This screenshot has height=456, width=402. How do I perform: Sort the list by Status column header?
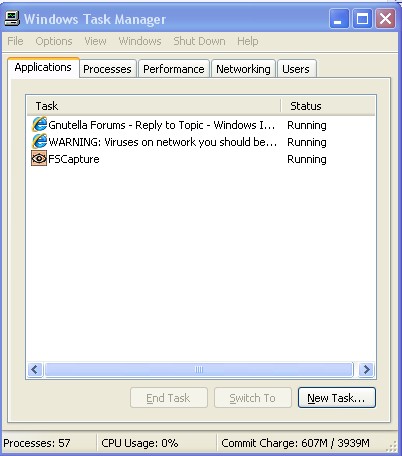[x=328, y=106]
